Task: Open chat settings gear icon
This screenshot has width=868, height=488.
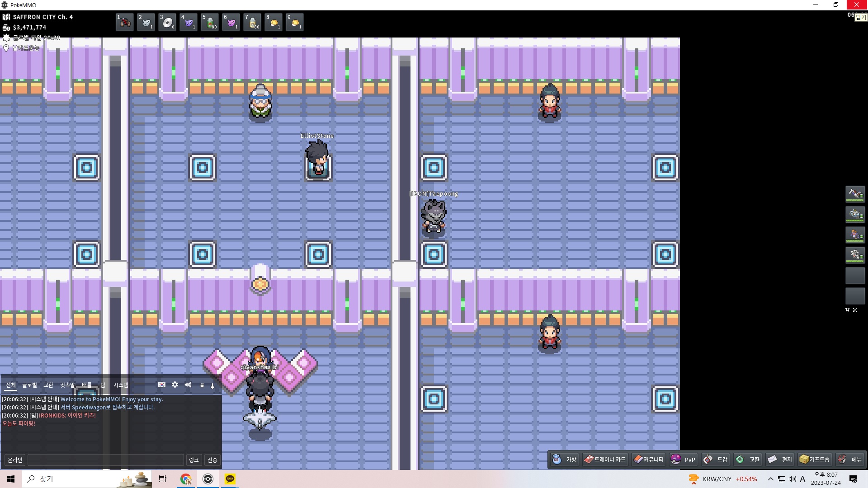Action: coord(175,385)
